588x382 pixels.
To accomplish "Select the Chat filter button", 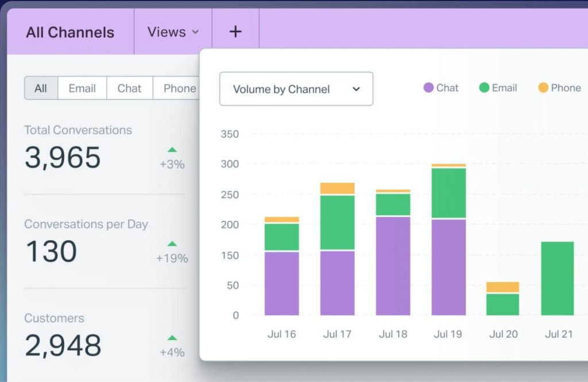I will [129, 88].
